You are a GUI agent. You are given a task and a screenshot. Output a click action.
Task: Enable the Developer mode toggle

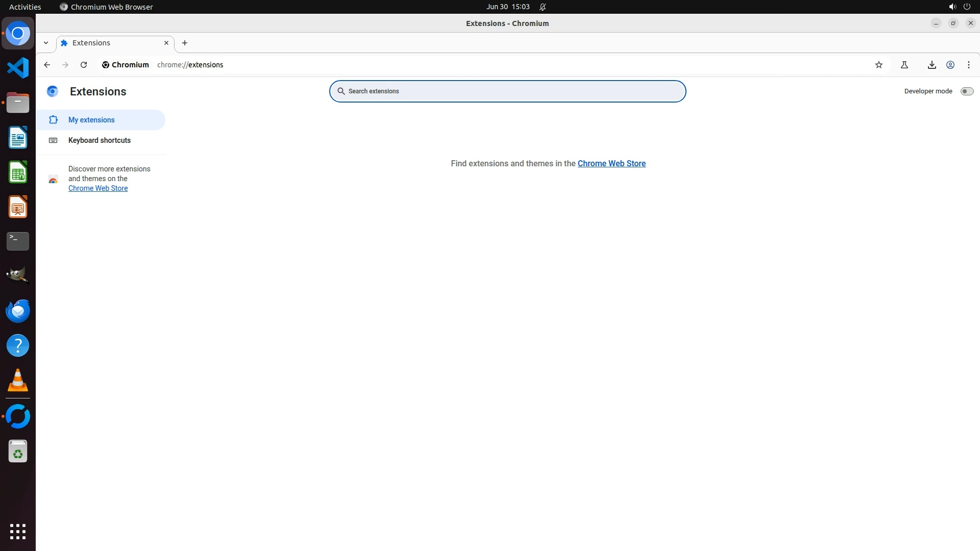[x=967, y=91]
